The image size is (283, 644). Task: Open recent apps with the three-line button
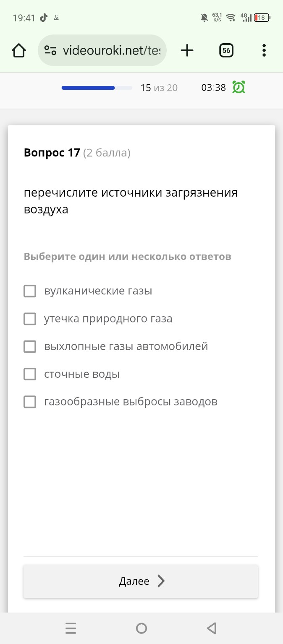(x=71, y=628)
